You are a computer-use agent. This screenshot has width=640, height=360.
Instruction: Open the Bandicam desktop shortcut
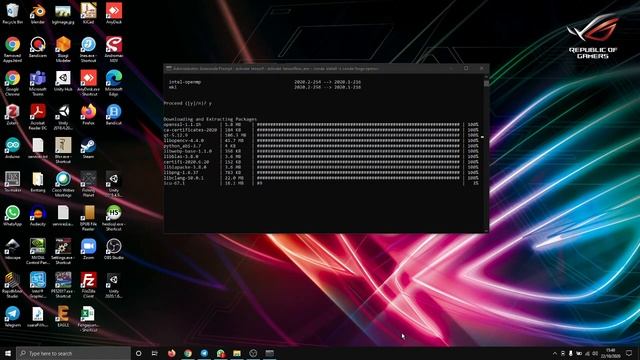(38, 47)
